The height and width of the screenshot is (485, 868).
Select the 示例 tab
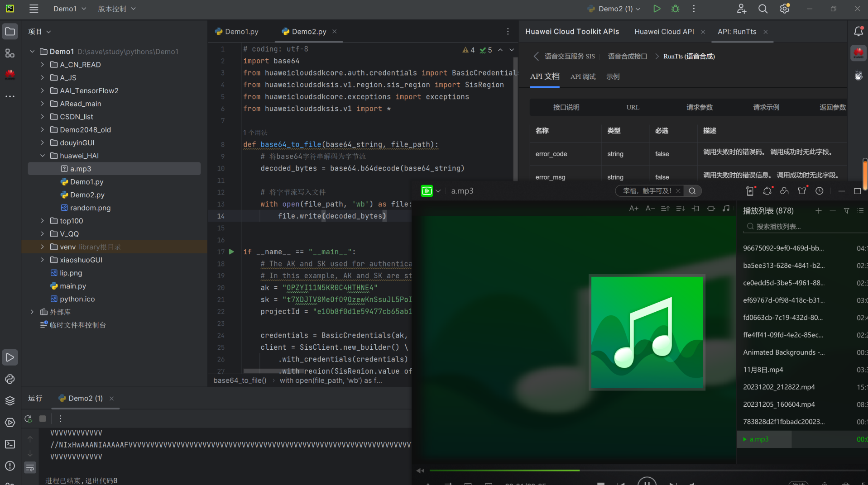click(x=613, y=76)
